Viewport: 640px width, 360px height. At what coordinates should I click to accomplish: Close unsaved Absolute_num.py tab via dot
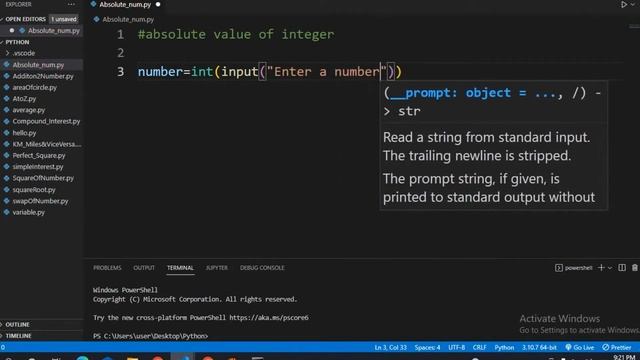coord(158,4)
